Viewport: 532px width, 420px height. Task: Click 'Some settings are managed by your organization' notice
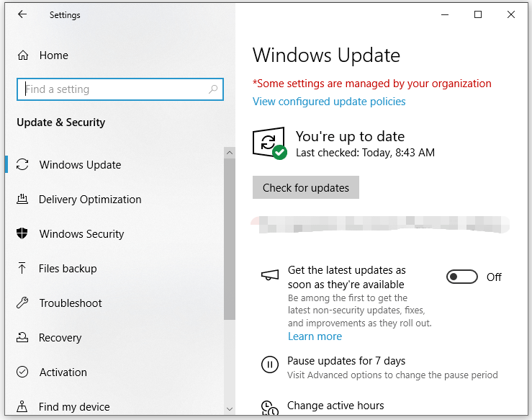[372, 84]
